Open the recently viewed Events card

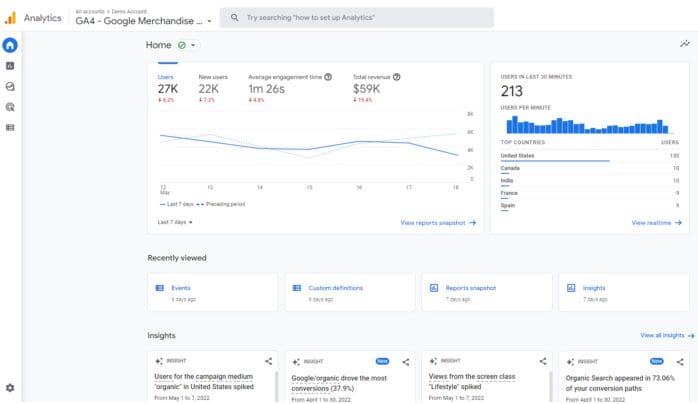(x=213, y=292)
